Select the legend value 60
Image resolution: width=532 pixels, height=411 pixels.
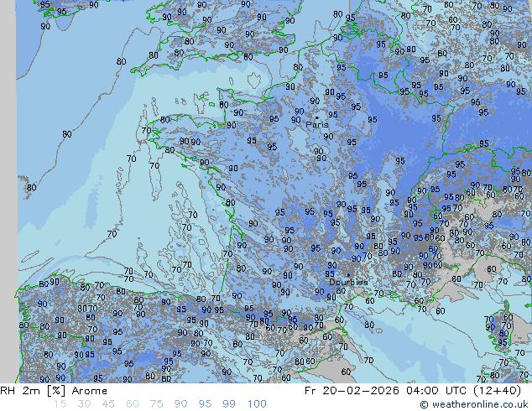[x=133, y=404]
